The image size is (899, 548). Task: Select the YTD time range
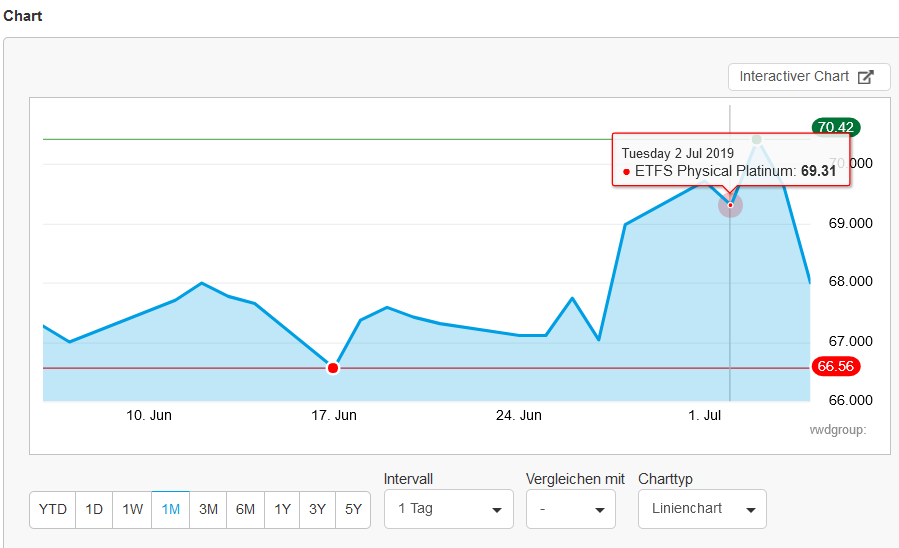52,509
